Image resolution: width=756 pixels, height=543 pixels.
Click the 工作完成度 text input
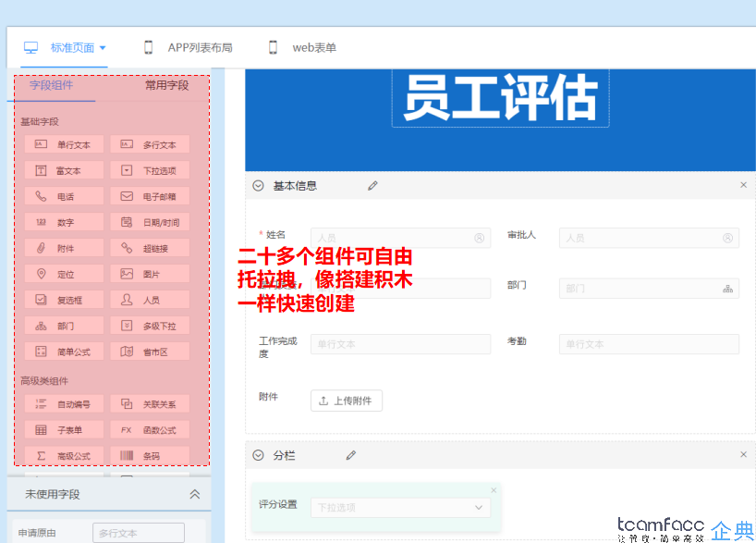(401, 344)
